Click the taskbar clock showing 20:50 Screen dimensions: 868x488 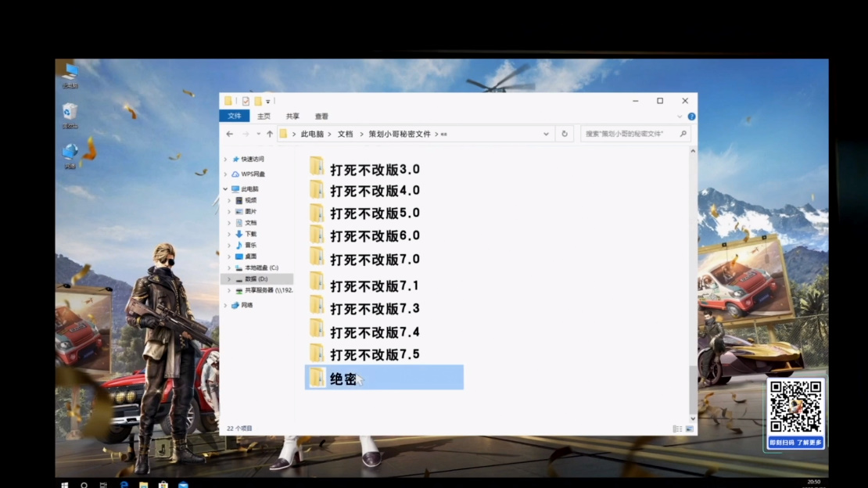814,482
